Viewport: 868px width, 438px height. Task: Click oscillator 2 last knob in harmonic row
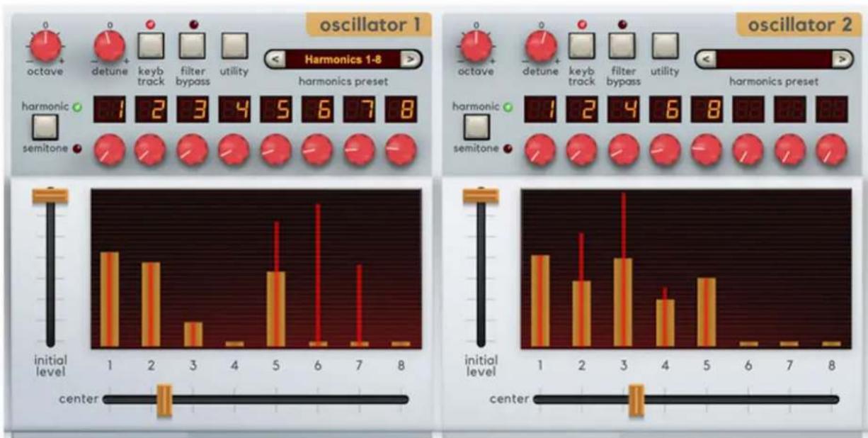pos(832,150)
